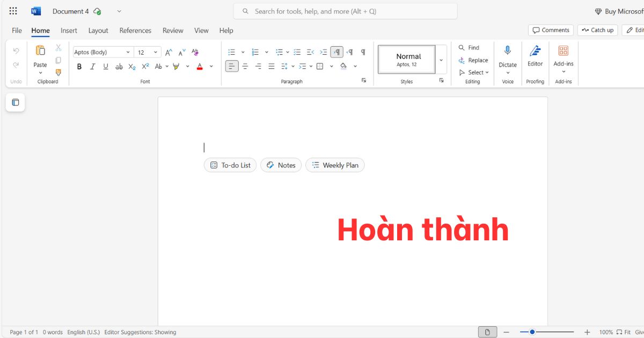Apply italic formatting
This screenshot has height=338, width=644.
click(x=92, y=66)
